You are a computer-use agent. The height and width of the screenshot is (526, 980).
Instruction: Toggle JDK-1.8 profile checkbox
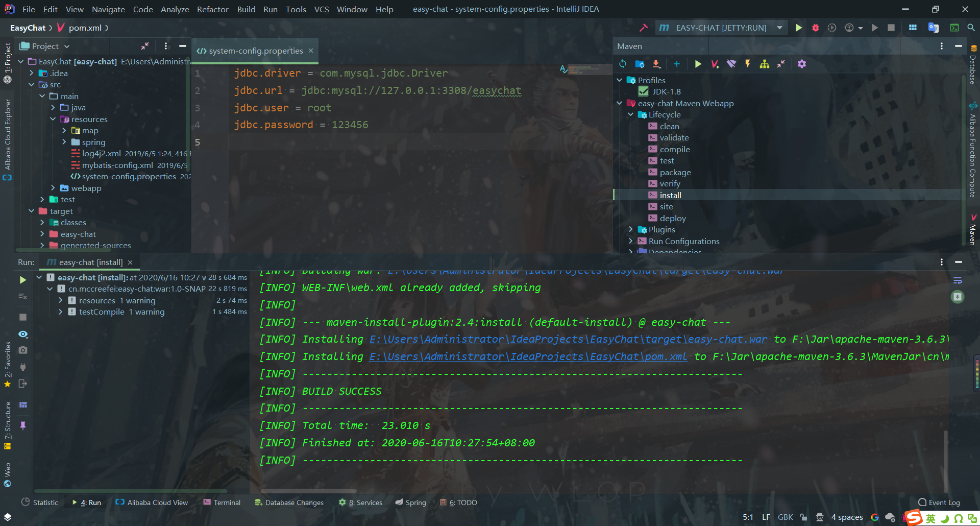[x=643, y=91]
